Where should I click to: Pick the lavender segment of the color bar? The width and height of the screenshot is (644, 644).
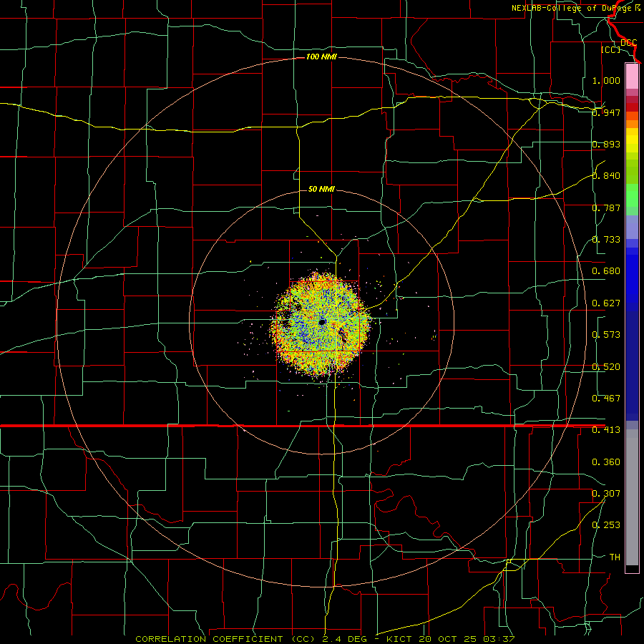(632, 228)
